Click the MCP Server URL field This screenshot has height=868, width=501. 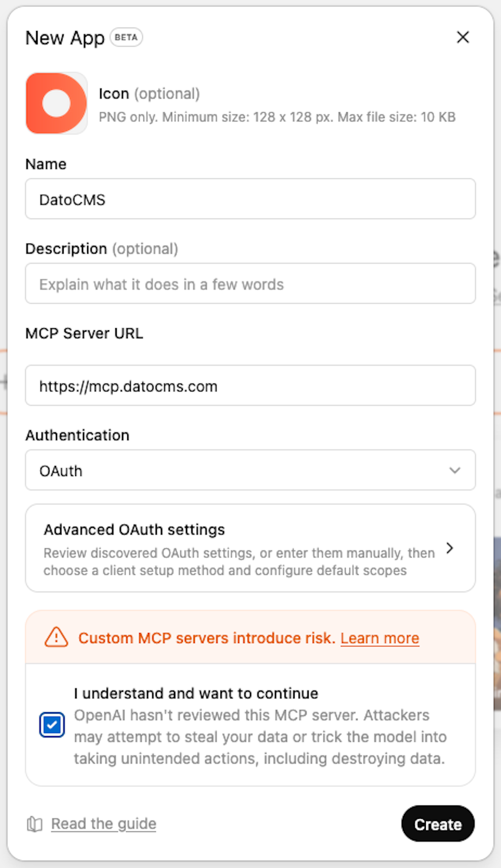click(x=250, y=385)
